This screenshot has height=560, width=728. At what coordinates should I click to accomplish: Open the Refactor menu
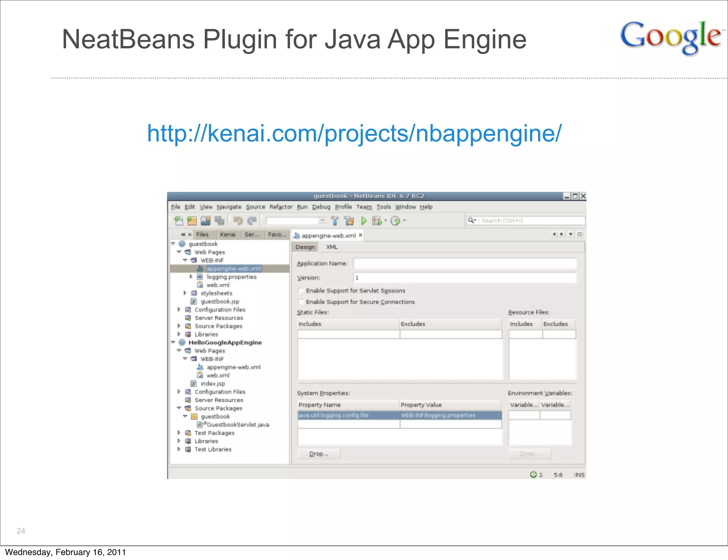click(281, 207)
